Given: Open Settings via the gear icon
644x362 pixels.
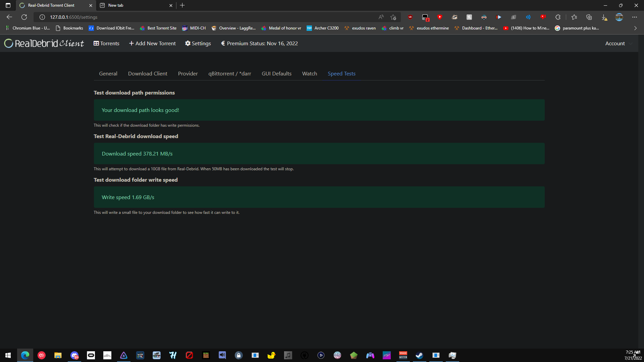Looking at the screenshot, I should [188, 43].
